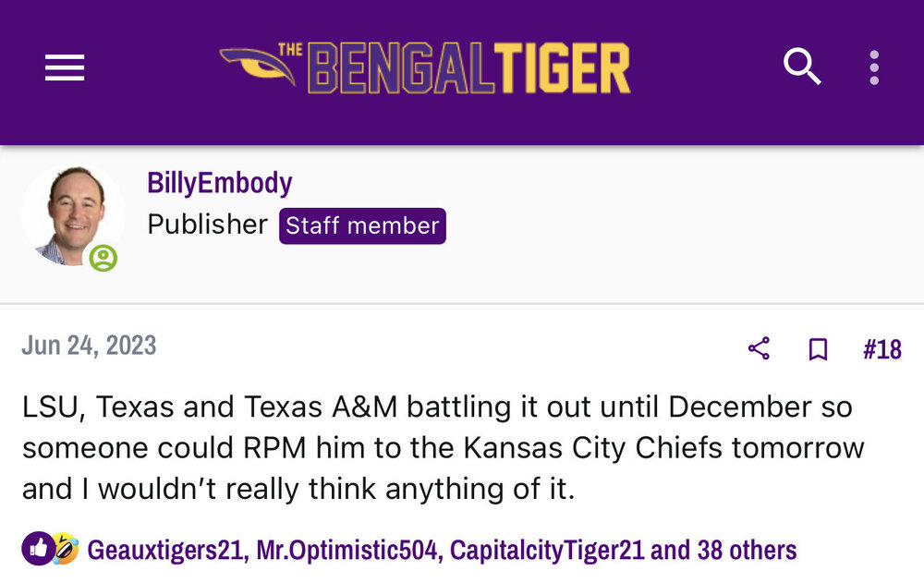
Task: Click the Jun 24, 2023 timestamp
Action: (89, 346)
